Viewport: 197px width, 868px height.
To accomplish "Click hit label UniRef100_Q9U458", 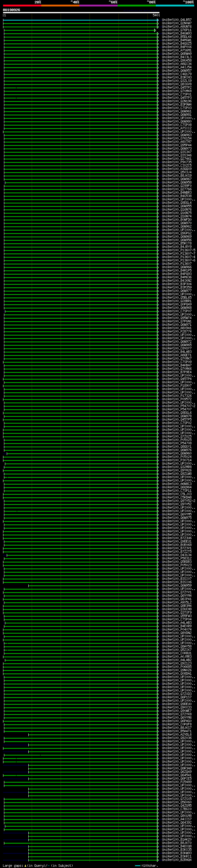I will click(x=177, y=61).
